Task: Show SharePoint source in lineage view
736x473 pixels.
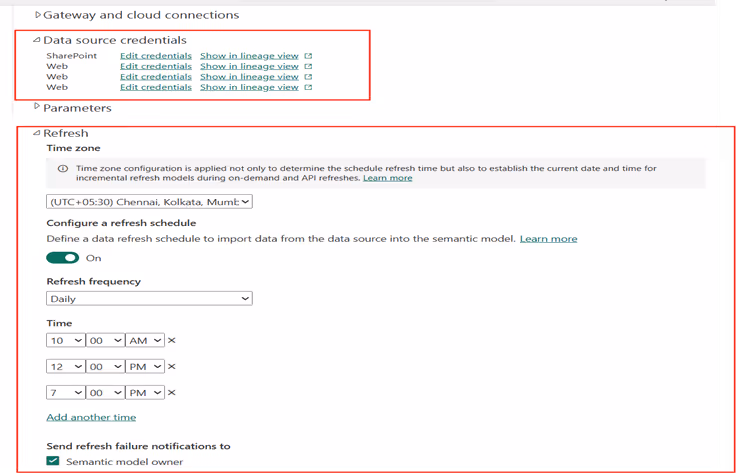Action: pos(249,56)
